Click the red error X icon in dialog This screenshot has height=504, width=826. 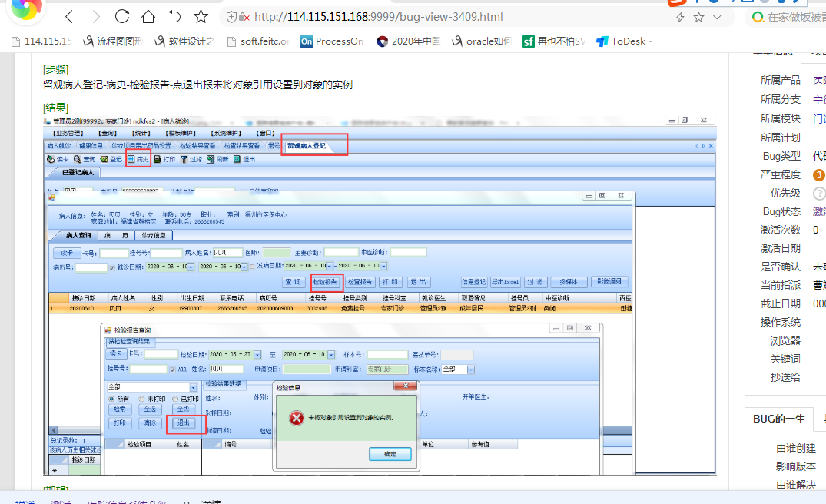[297, 418]
